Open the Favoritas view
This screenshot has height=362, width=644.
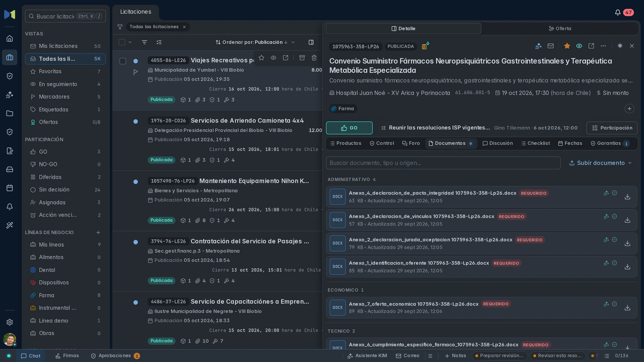65,72
